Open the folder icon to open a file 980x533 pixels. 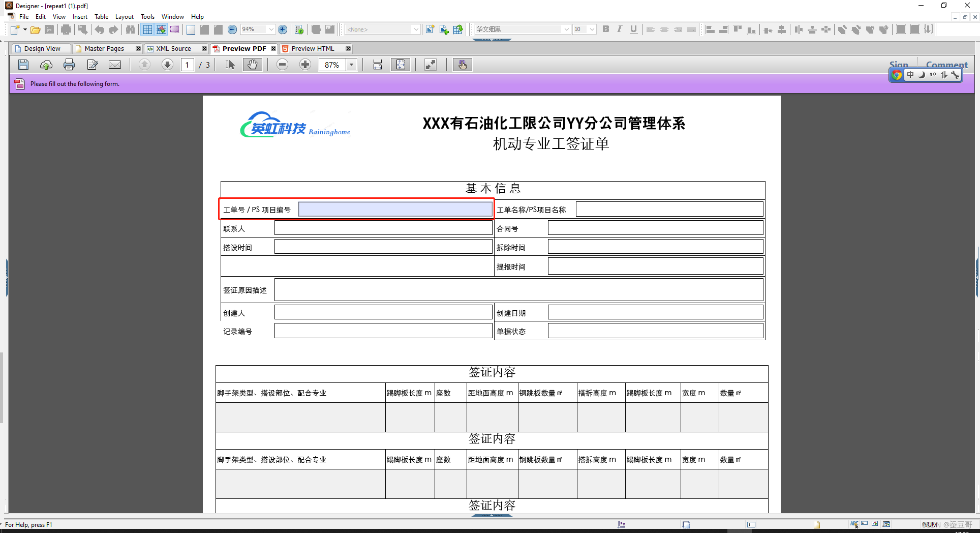(x=35, y=29)
